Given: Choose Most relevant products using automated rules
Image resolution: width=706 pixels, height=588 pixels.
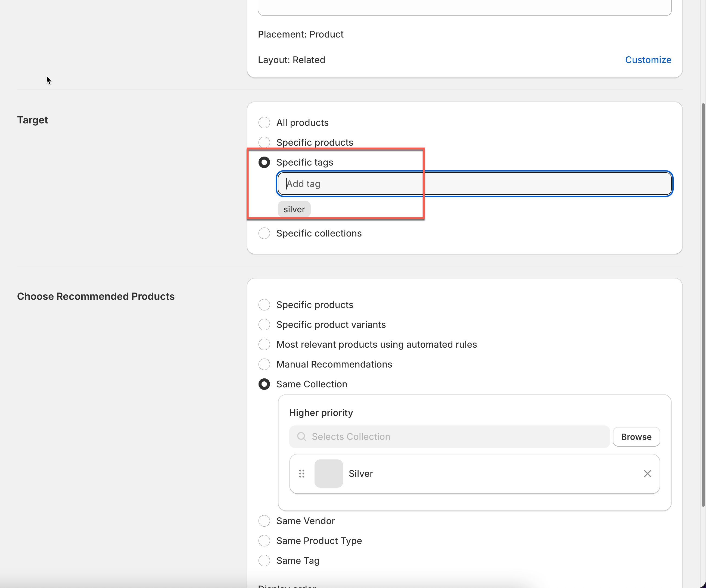Looking at the screenshot, I should pos(264,344).
